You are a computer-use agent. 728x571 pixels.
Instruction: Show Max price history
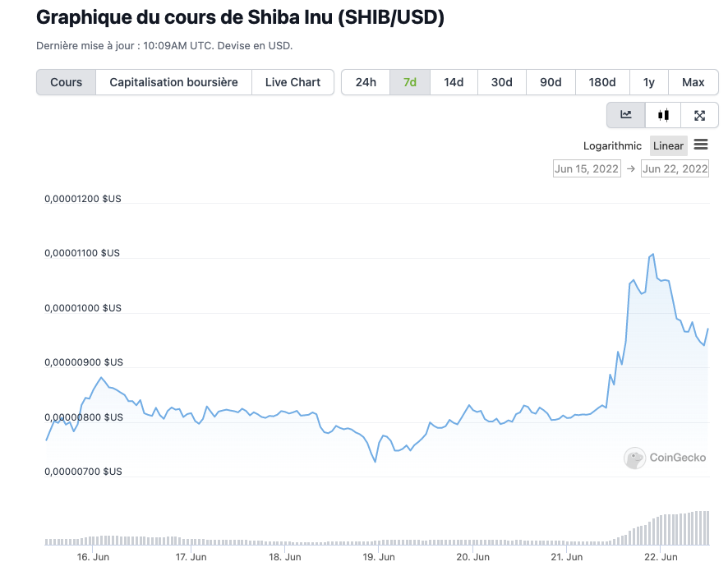693,82
